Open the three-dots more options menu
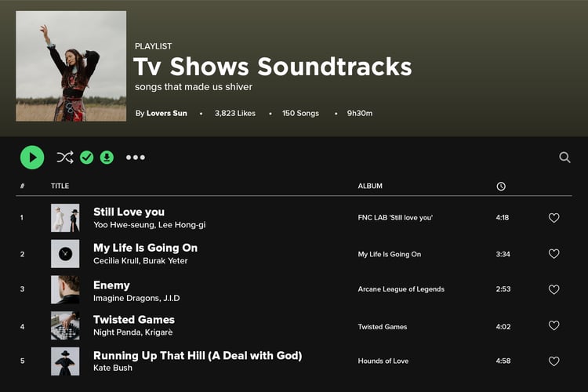 [136, 158]
